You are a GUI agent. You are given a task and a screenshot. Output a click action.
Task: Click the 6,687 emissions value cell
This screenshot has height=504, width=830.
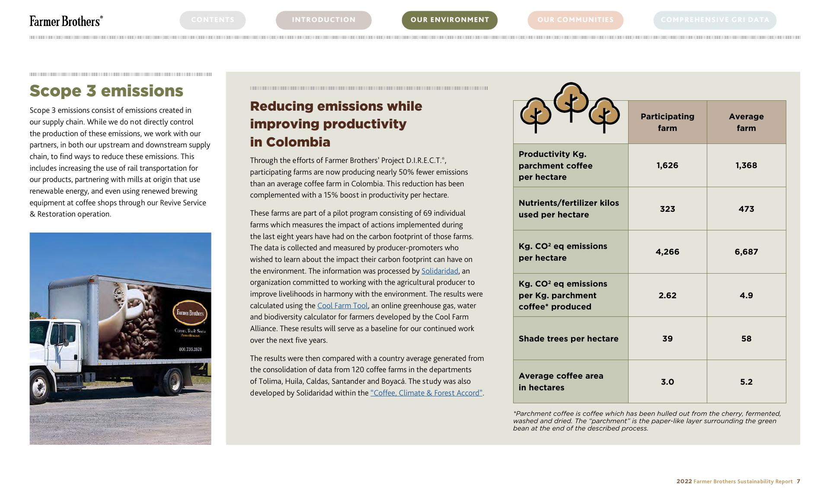(x=746, y=252)
